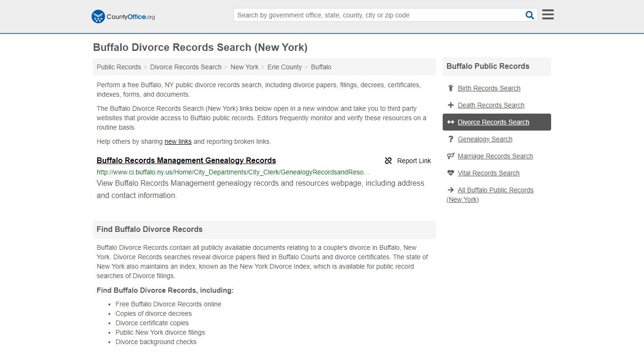Open the CountyOffice.org logo home link
The width and height of the screenshot is (644, 362).
(123, 16)
